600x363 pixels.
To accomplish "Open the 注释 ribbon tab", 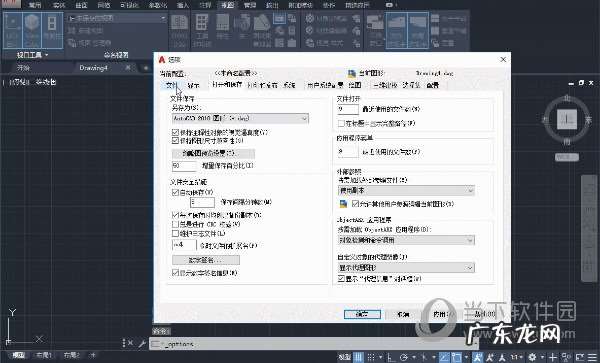I will tap(205, 5).
